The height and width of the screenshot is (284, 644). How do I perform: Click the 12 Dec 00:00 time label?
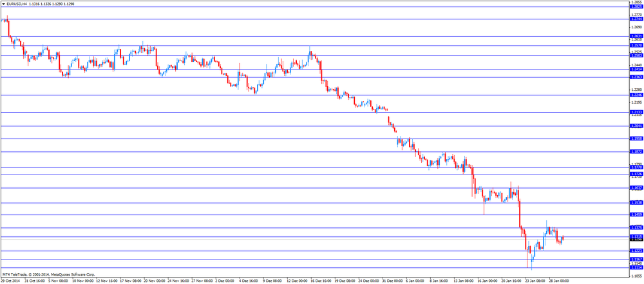click(298, 281)
